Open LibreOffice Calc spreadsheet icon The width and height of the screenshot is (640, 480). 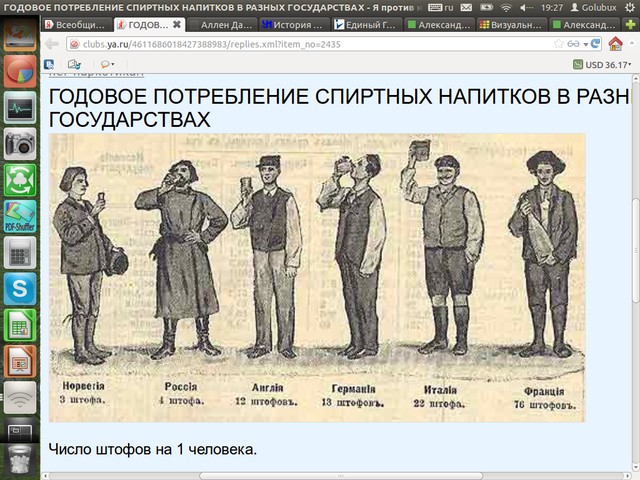tap(20, 325)
